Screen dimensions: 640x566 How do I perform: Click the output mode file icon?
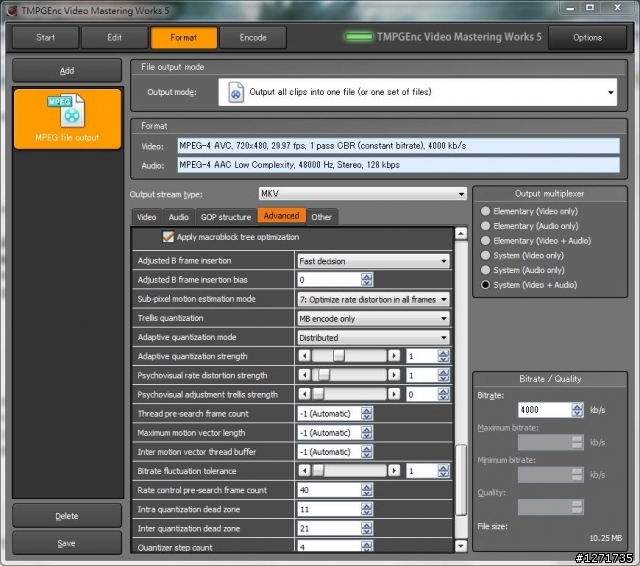point(236,92)
